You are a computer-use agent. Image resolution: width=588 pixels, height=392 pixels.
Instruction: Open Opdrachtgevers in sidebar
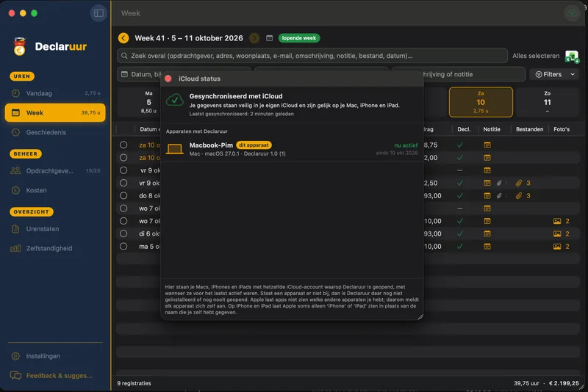(x=55, y=171)
